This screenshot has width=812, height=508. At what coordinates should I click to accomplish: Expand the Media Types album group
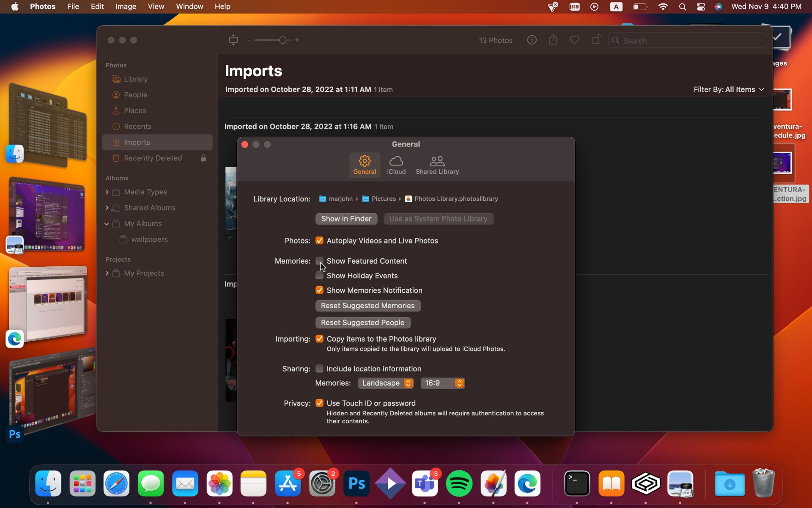point(107,192)
